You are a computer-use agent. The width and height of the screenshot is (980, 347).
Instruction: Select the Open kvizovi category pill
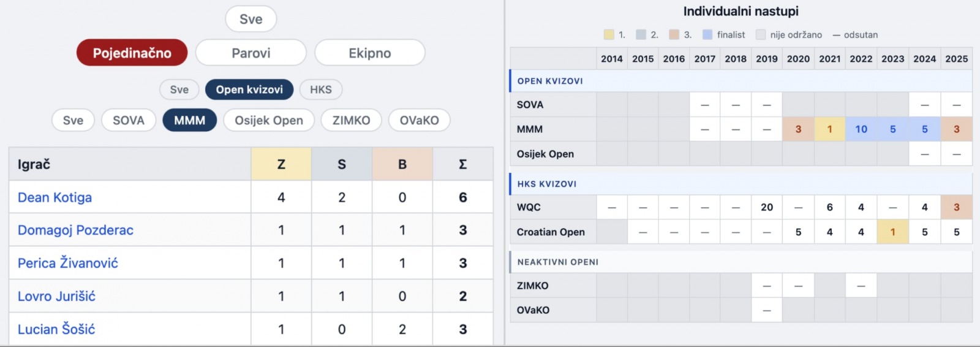(249, 90)
